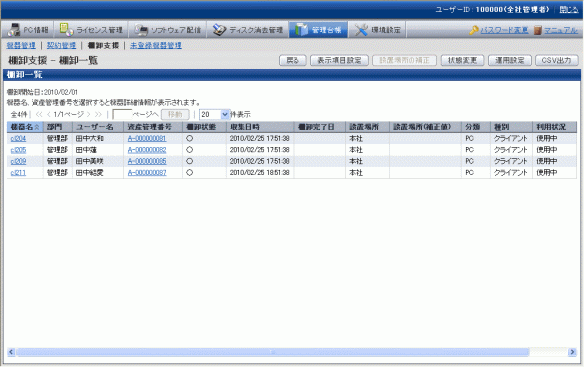Open device cl204 link
Viewport: 584px width, 367px height.
[18, 139]
